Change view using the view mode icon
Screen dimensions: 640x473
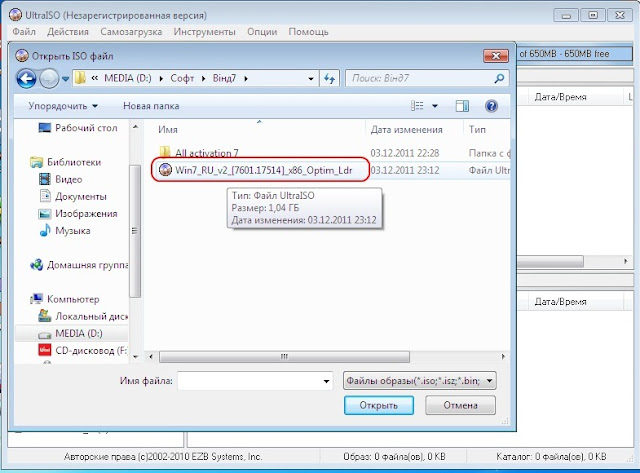coord(417,106)
